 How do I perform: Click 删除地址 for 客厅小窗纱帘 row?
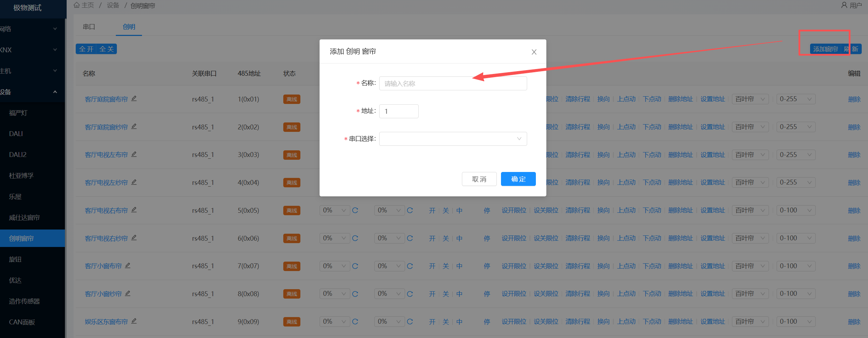pyautogui.click(x=681, y=294)
